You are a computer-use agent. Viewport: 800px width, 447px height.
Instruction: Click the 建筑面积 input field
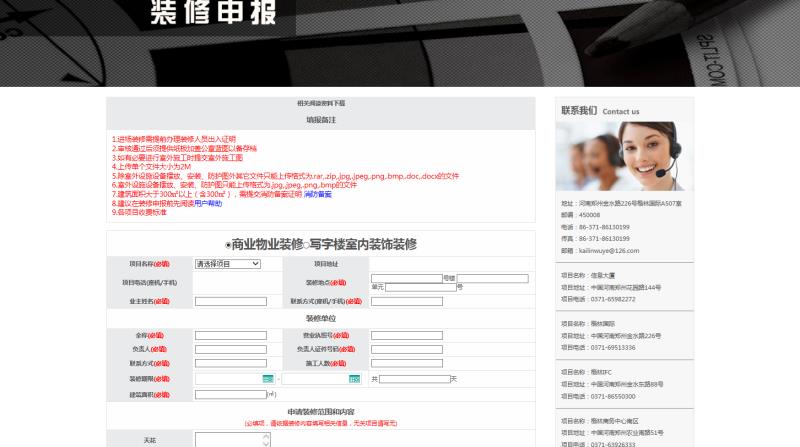[230, 394]
